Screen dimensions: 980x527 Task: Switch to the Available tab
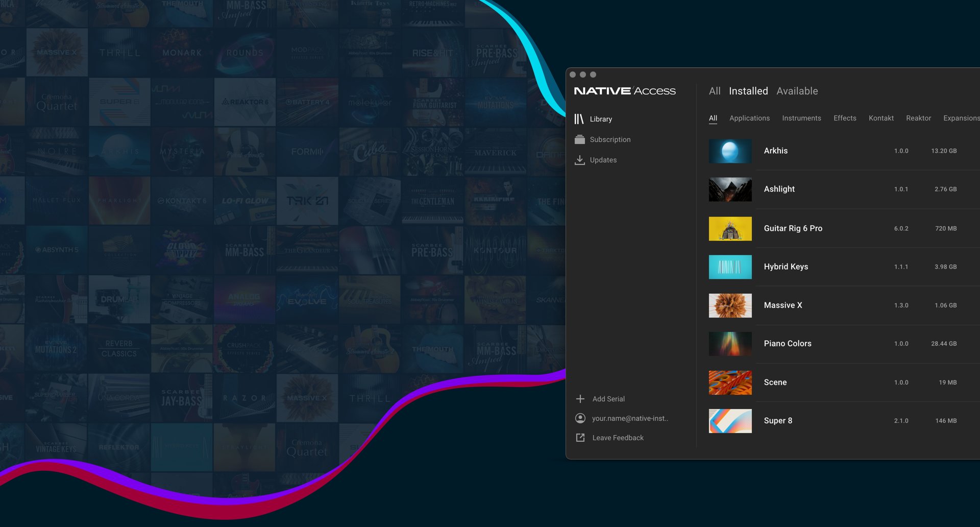point(797,91)
